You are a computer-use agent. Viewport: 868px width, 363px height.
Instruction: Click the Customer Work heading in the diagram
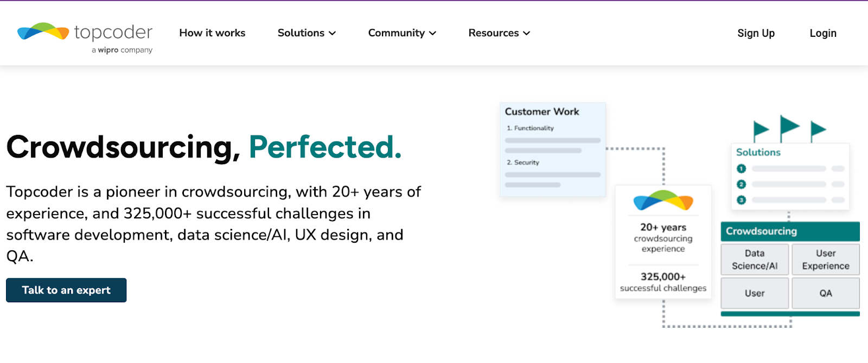click(x=542, y=112)
